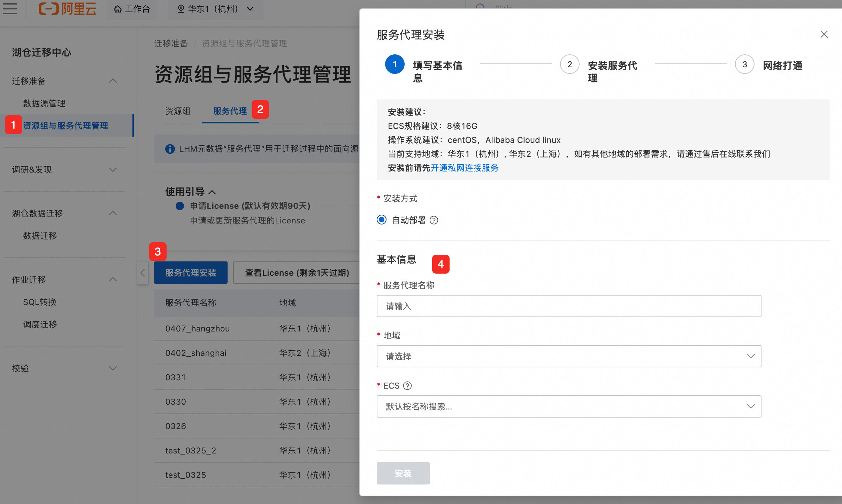Image resolution: width=842 pixels, height=504 pixels.
Task: Click the Alibaba Cloud logo
Action: [x=67, y=8]
